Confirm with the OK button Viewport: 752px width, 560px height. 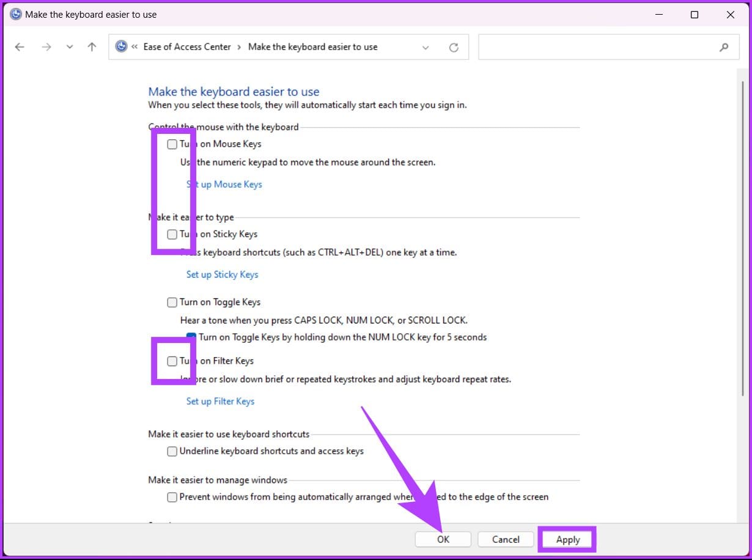[443, 539]
